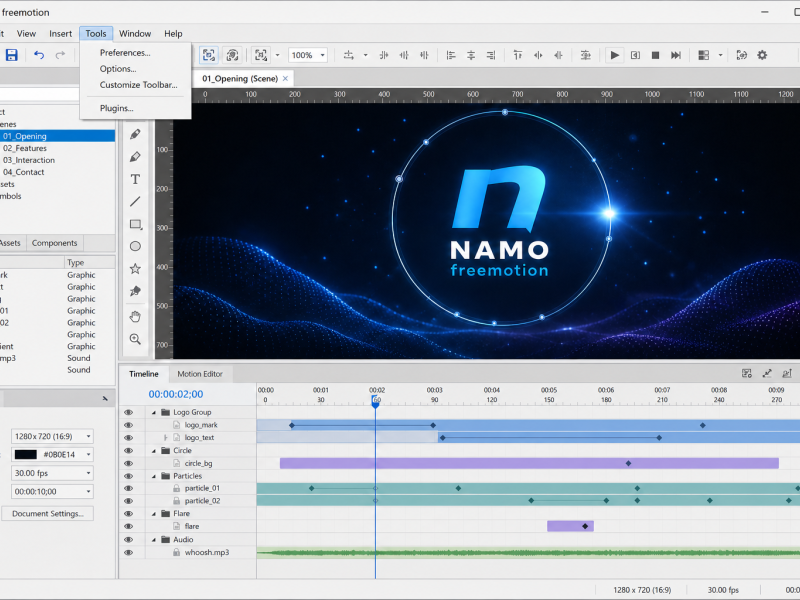Open the Help menu
Image resolution: width=800 pixels, height=600 pixels.
(x=173, y=34)
